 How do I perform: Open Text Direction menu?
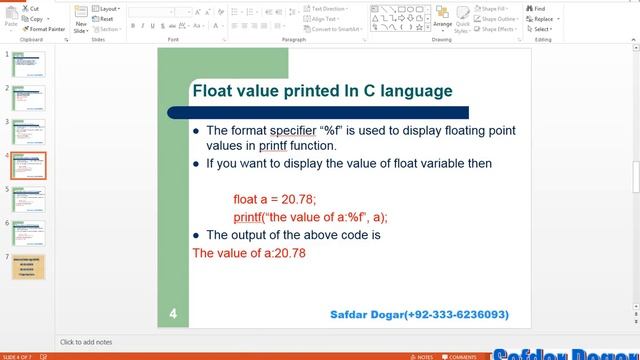[327, 9]
